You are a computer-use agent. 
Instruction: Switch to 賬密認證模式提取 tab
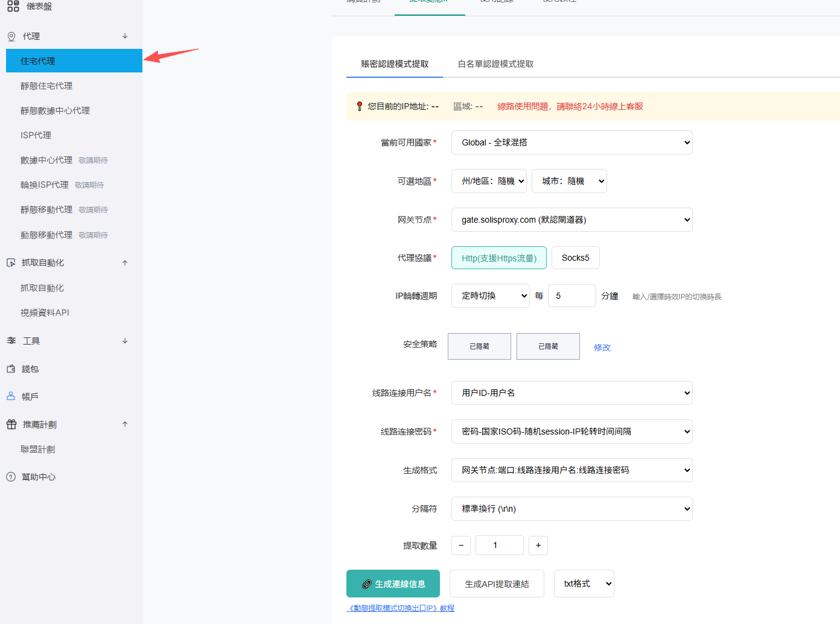395,64
